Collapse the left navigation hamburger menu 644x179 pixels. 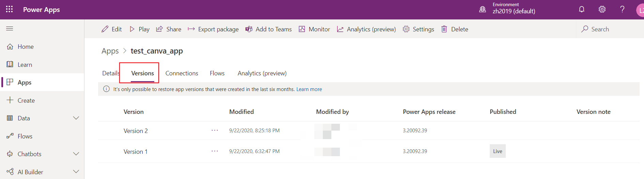10,29
